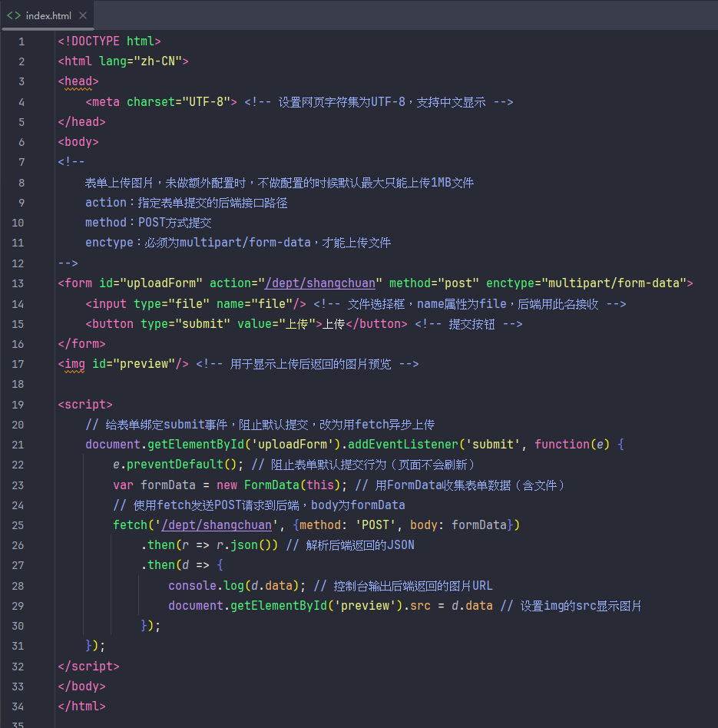Click '.then(r => r.json())' on line 26
Image resolution: width=718 pixels, height=728 pixels.
pos(210,545)
